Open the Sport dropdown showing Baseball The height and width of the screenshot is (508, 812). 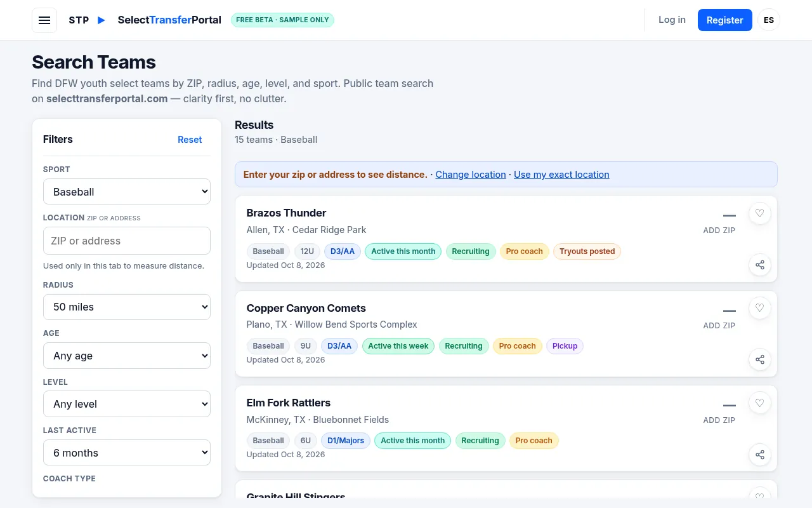click(127, 192)
